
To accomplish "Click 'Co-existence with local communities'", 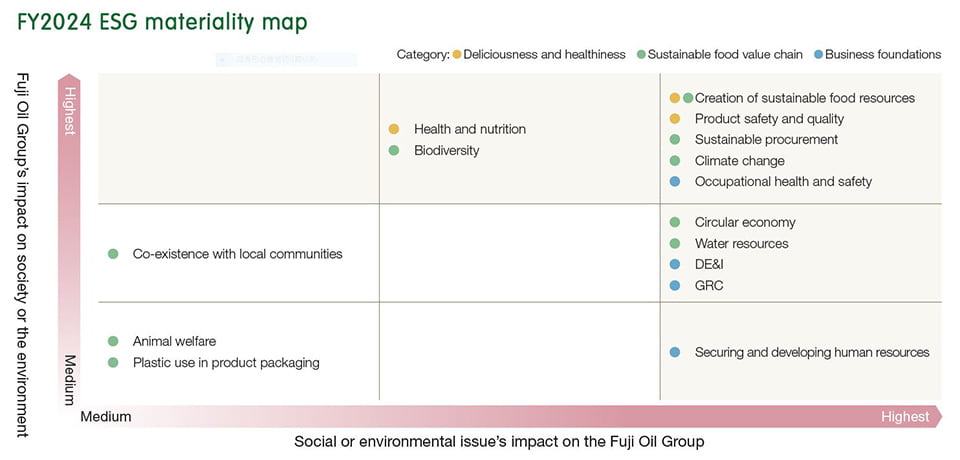I will coord(238,254).
